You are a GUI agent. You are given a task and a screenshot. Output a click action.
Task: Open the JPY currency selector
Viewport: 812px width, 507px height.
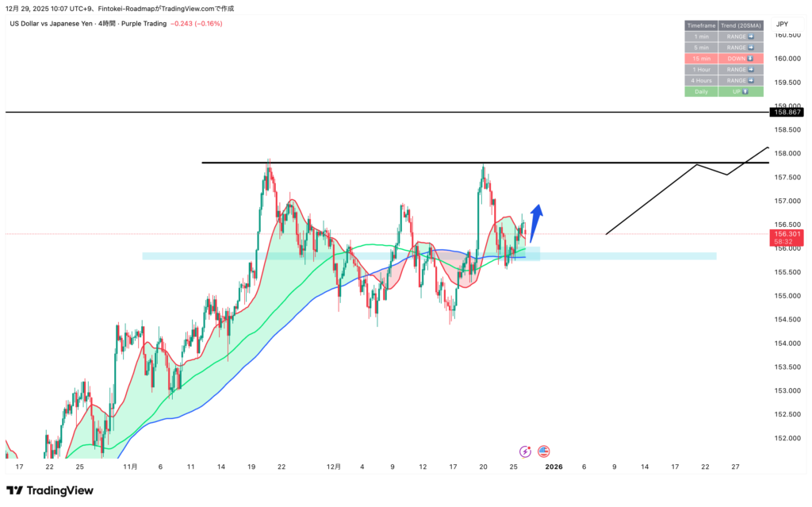point(782,25)
